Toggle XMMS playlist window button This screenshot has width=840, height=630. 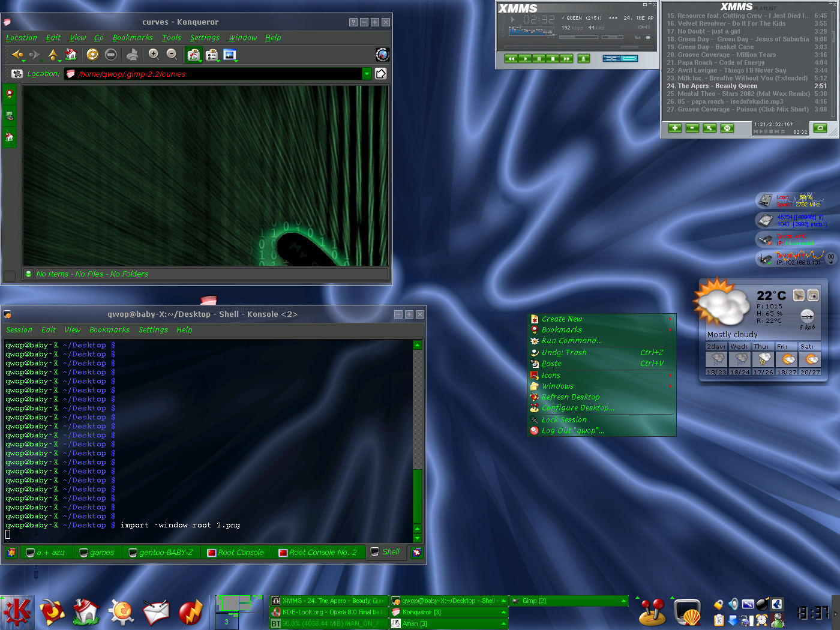click(648, 37)
